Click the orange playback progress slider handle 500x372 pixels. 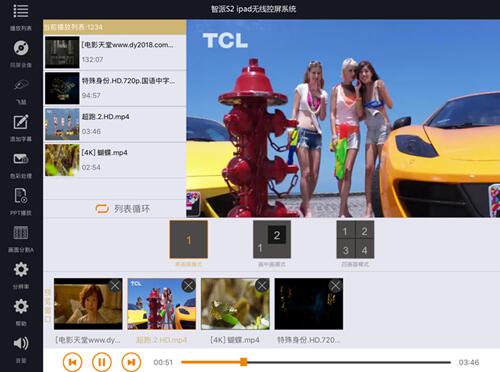point(244,362)
